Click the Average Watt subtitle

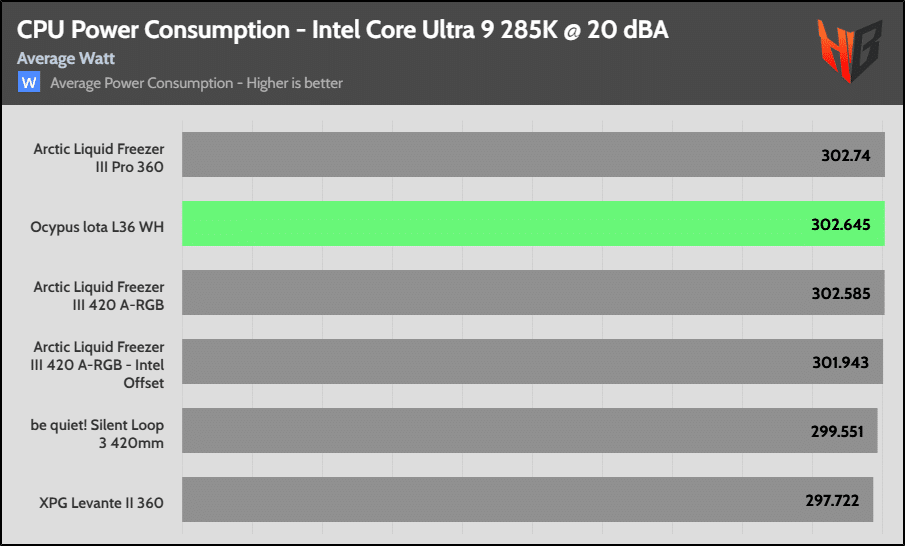(66, 58)
